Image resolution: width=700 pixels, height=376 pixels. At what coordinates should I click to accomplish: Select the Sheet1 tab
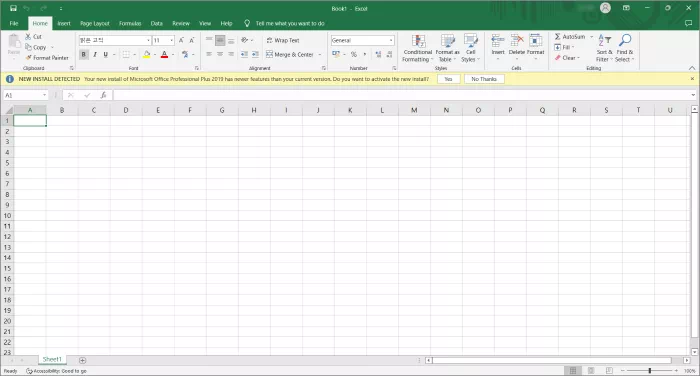click(52, 359)
